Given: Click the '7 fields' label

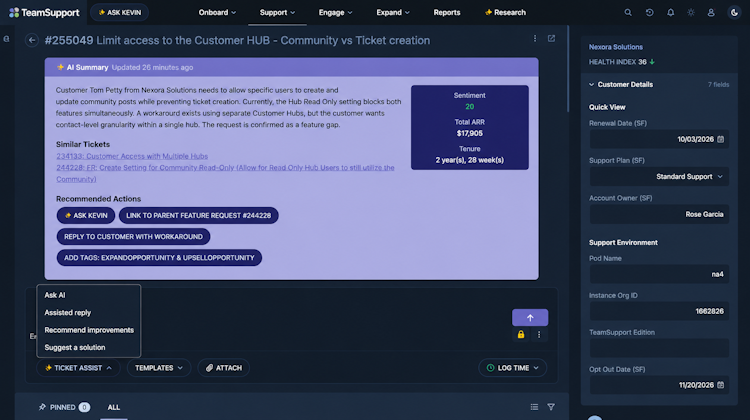Looking at the screenshot, I should (x=718, y=85).
